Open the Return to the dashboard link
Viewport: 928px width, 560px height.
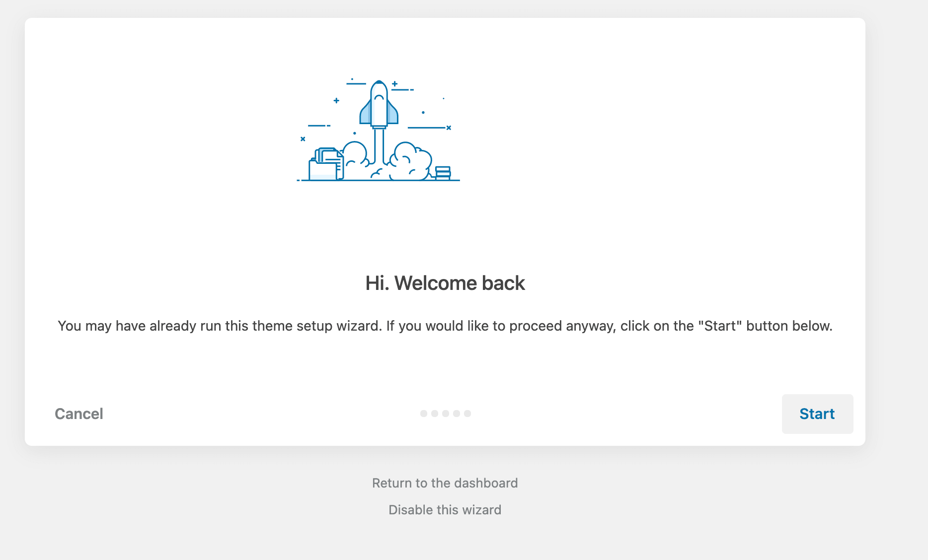445,483
